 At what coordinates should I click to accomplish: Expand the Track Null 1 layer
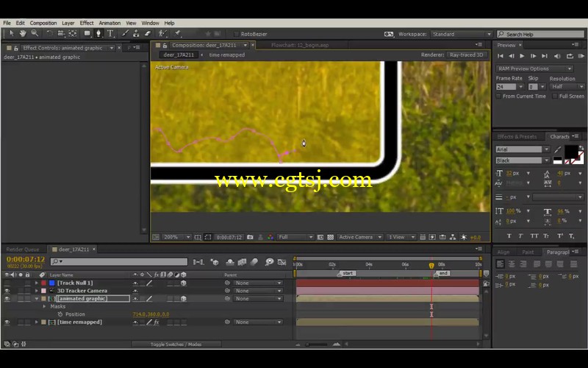click(36, 283)
